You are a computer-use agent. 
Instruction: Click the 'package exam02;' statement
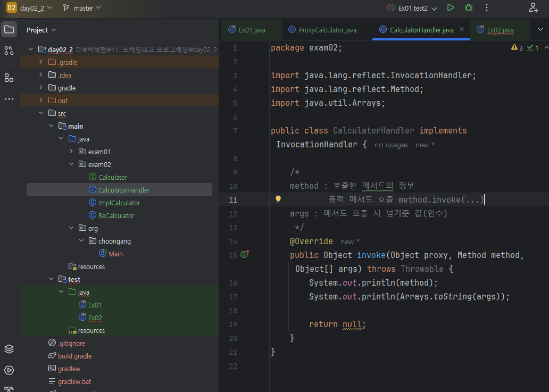pos(306,47)
